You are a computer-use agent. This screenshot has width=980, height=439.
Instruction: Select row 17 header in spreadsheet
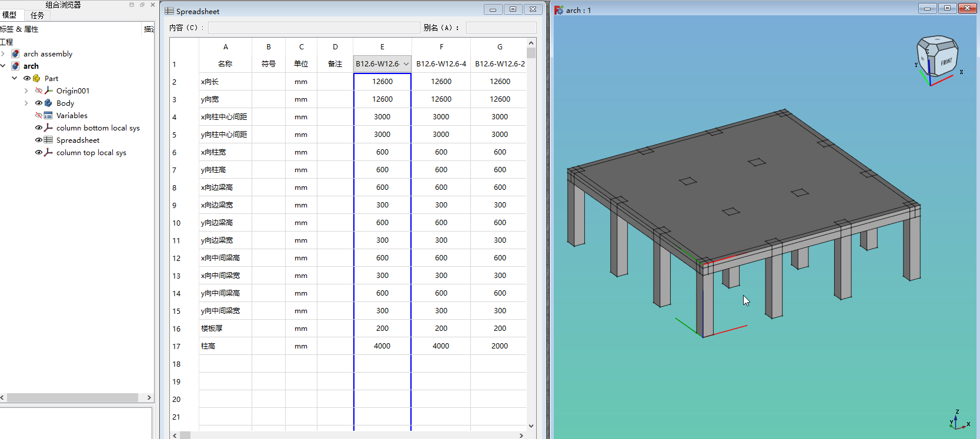[176, 347]
